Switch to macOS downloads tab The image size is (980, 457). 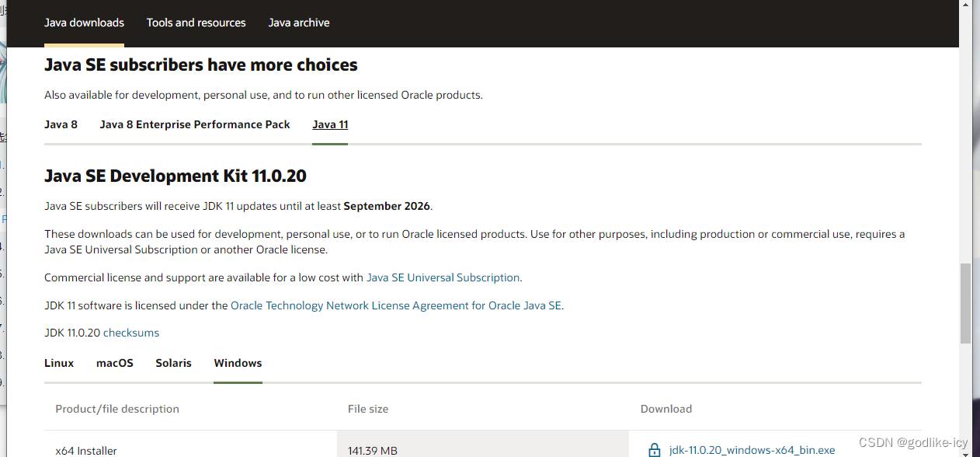pyautogui.click(x=115, y=363)
